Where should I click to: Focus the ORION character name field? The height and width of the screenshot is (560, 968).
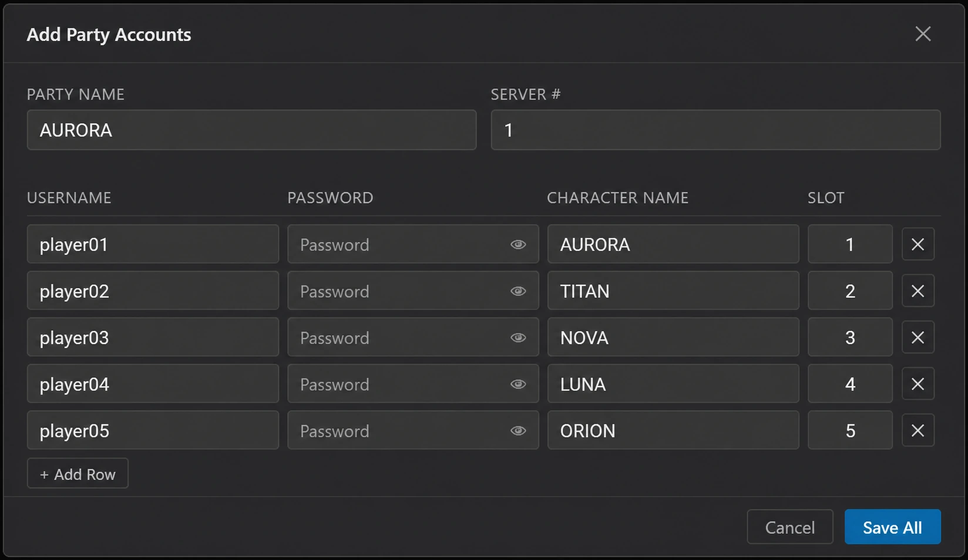pos(673,430)
